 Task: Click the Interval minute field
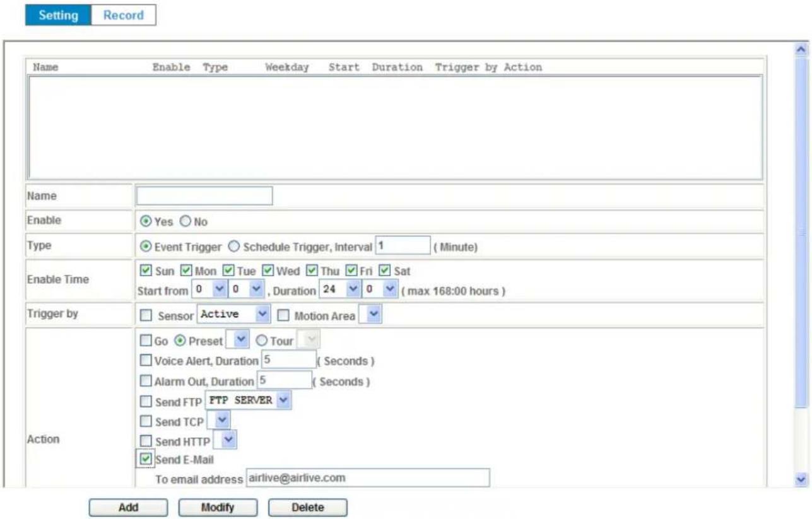(x=403, y=245)
